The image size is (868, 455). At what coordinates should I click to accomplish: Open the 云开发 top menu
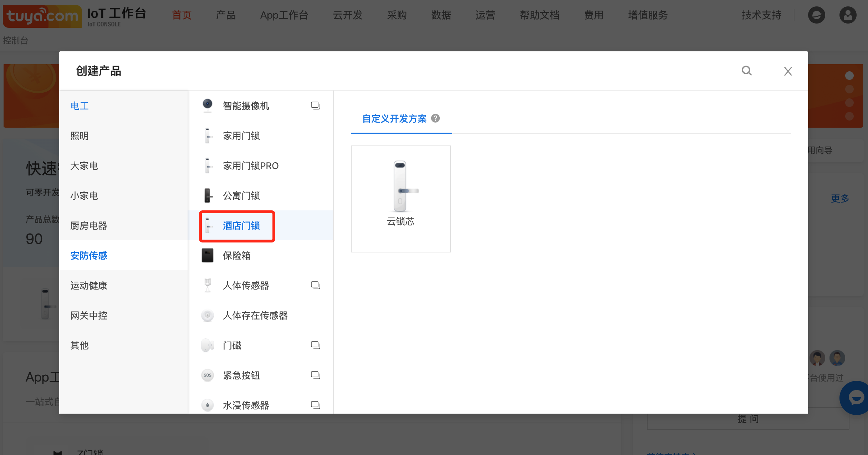[x=348, y=15]
